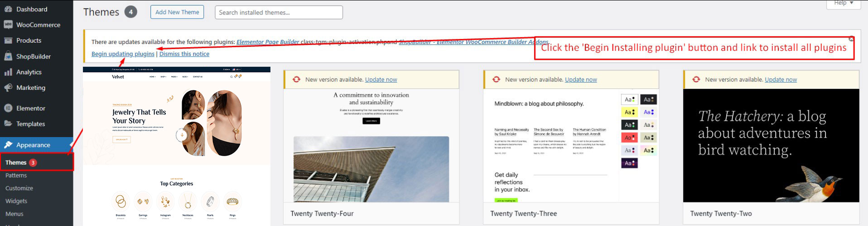
Task: Open the Twenty Twenty-Four theme screenshot
Action: tap(371, 145)
